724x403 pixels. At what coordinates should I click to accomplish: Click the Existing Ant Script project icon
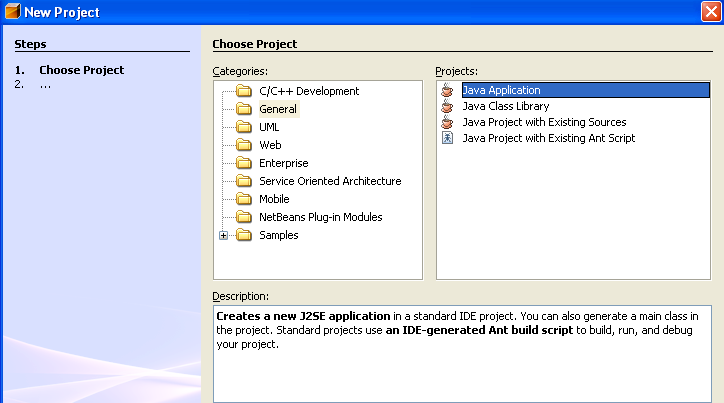click(447, 138)
